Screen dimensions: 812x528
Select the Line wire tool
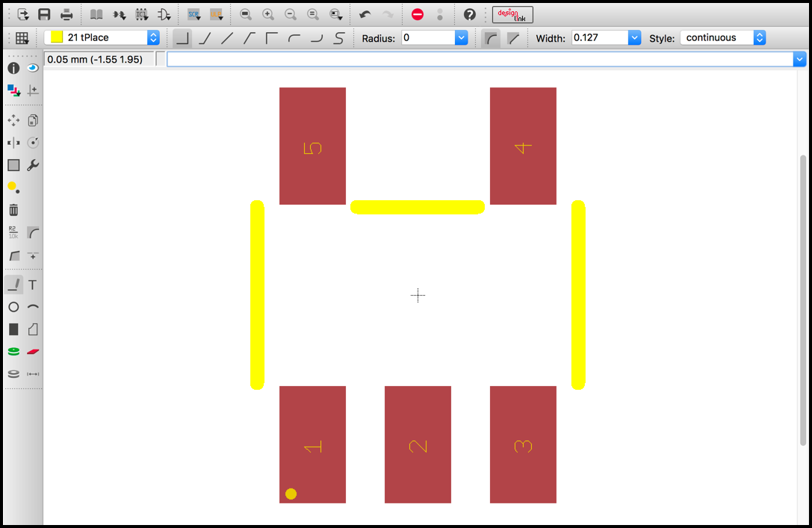click(13, 285)
